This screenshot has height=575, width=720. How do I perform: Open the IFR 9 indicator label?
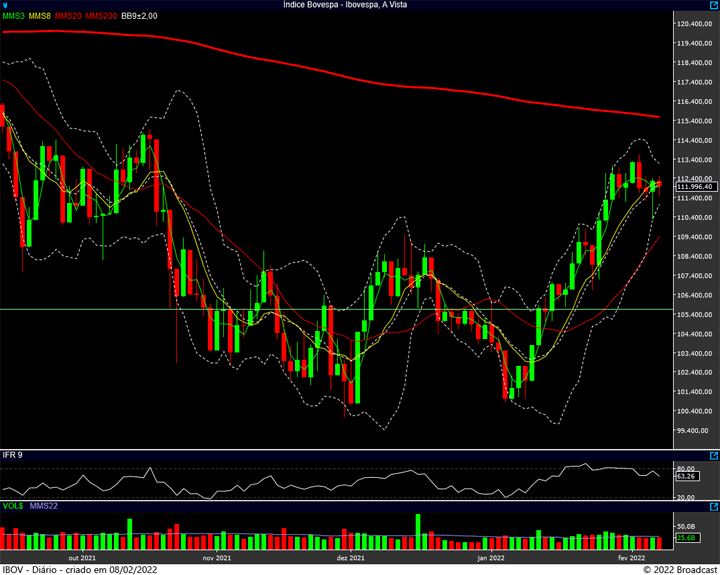(12, 455)
